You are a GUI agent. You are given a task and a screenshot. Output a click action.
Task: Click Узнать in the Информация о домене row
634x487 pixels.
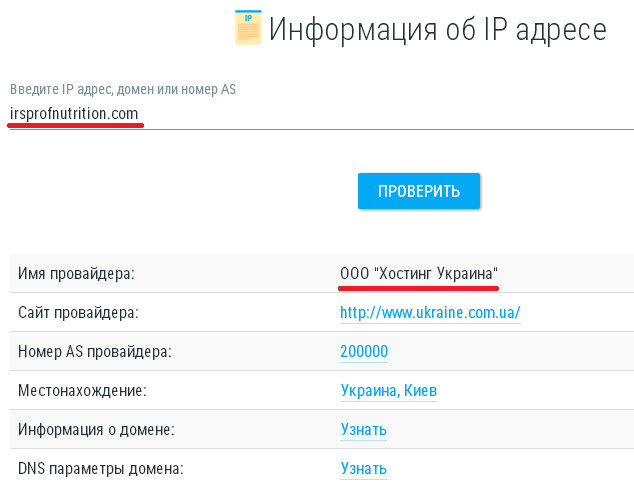[363, 430]
